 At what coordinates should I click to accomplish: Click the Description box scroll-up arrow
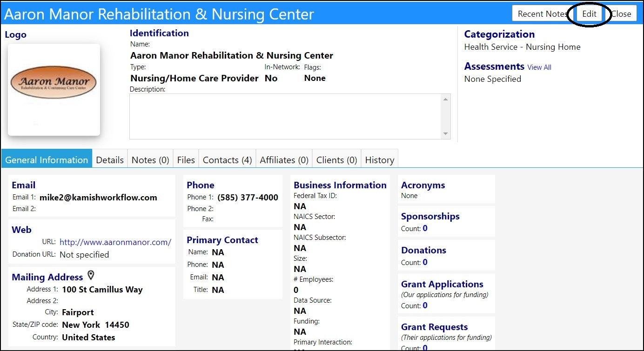(446, 99)
